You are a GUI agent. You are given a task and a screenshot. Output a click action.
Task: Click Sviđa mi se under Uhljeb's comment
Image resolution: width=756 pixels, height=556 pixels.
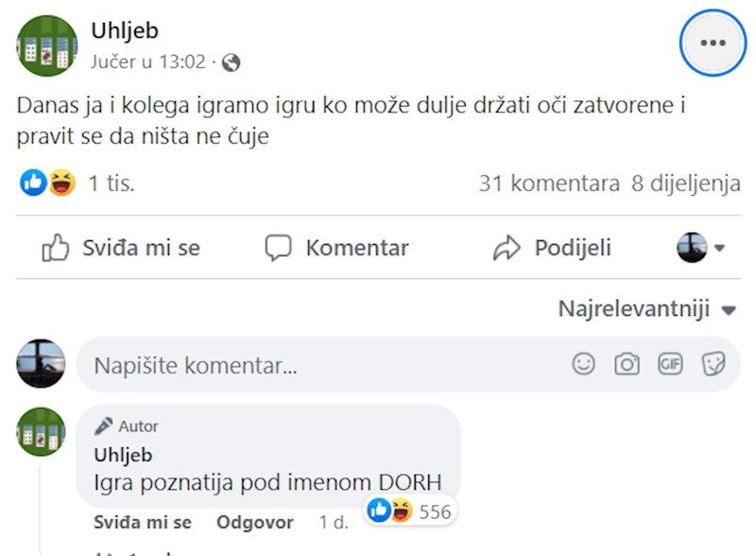(143, 522)
